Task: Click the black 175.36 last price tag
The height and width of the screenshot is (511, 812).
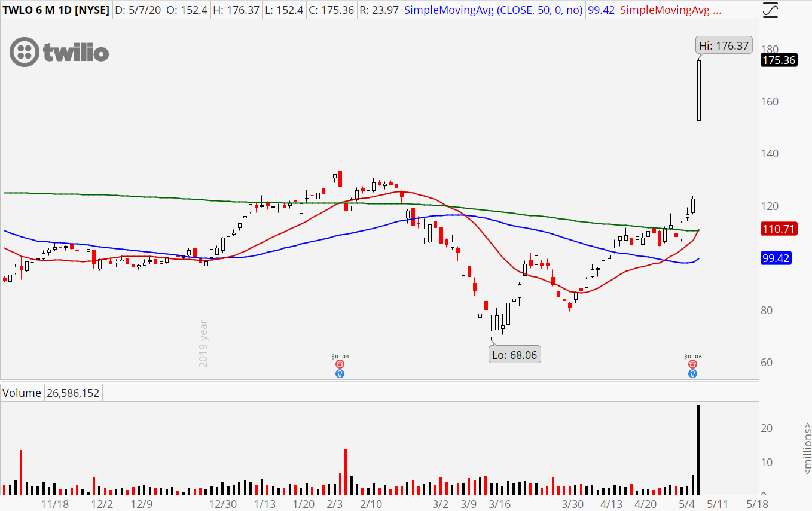Action: coord(779,60)
